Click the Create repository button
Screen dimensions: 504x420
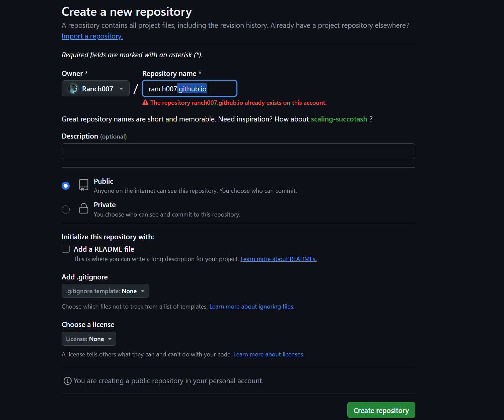(x=381, y=410)
